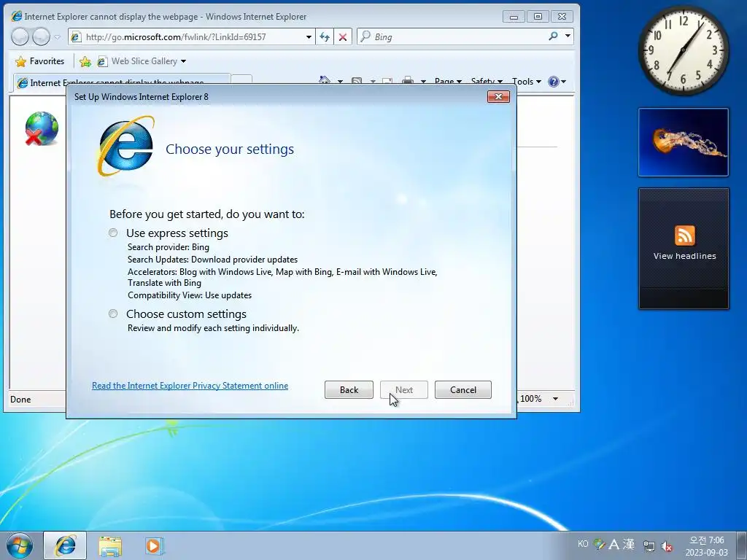Close the Set Up Windows Internet Explorer 8 dialog
Viewport: 747px width, 560px height.
(x=498, y=97)
